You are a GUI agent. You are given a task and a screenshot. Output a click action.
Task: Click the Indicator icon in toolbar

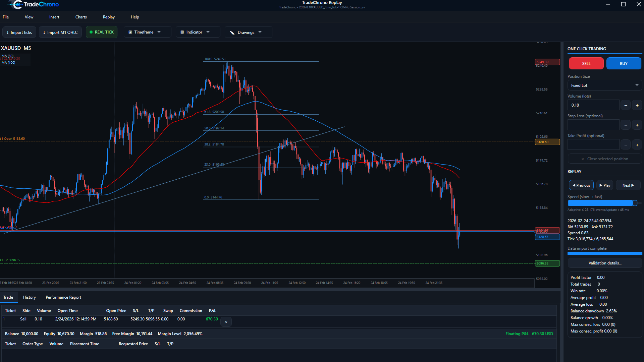(x=182, y=32)
